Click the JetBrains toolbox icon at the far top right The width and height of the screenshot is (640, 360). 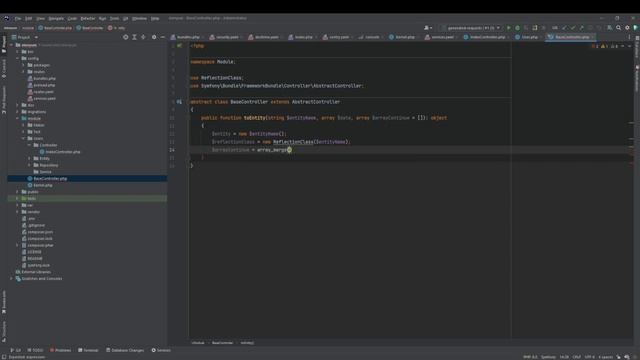click(636, 28)
